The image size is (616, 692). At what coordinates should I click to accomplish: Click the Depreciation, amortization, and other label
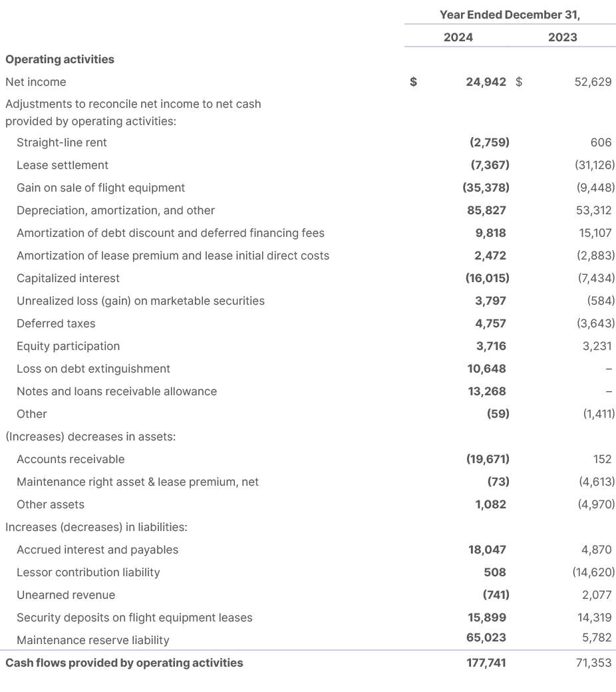[x=108, y=210]
